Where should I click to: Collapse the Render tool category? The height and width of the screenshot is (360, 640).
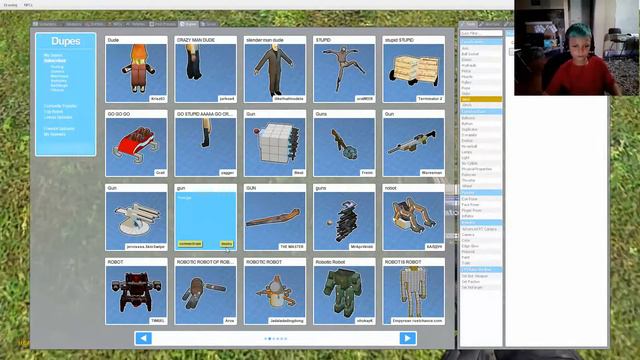point(481,222)
